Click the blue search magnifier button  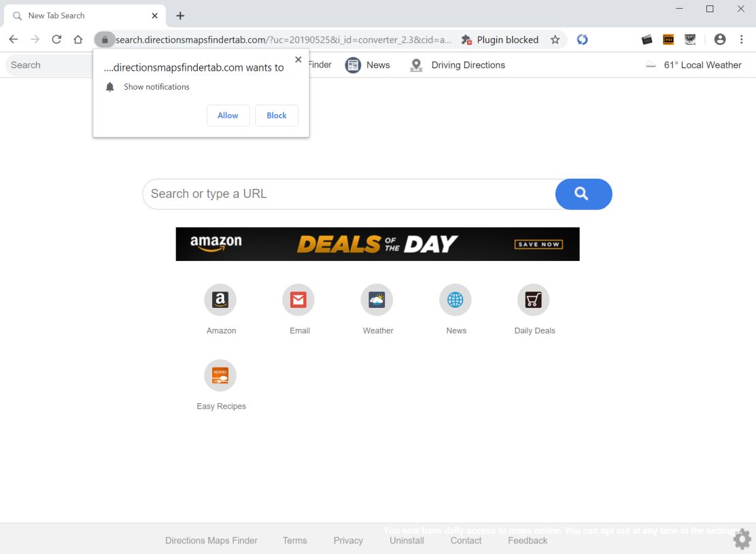(x=583, y=194)
